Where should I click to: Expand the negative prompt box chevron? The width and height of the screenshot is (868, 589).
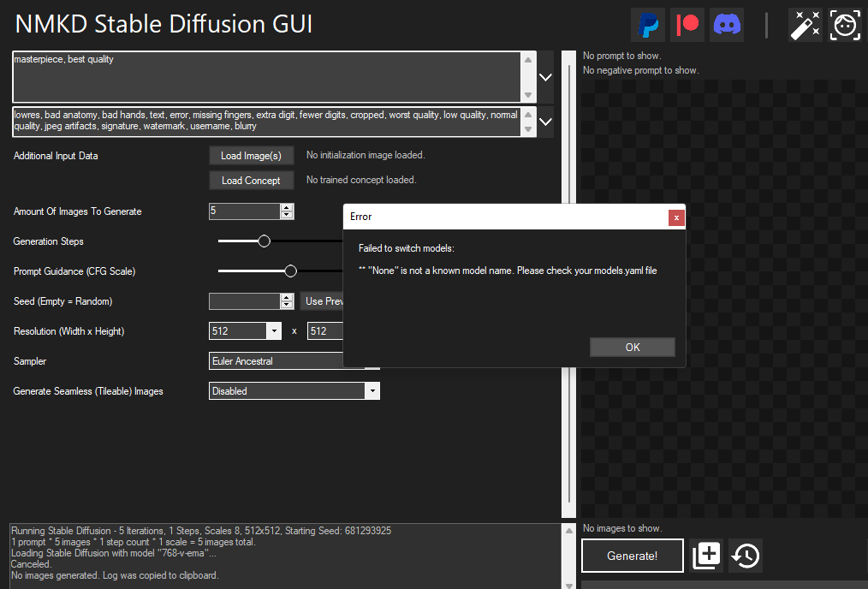[545, 122]
